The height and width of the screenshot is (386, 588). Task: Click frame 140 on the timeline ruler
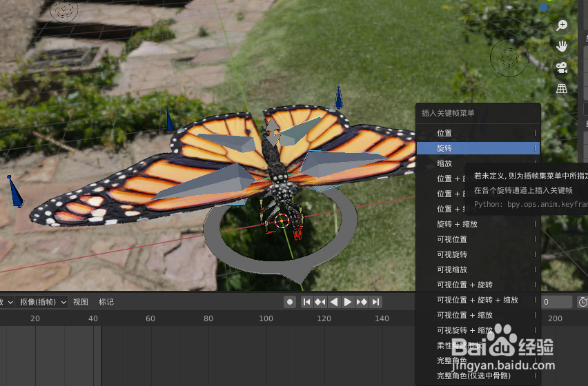pos(382,318)
